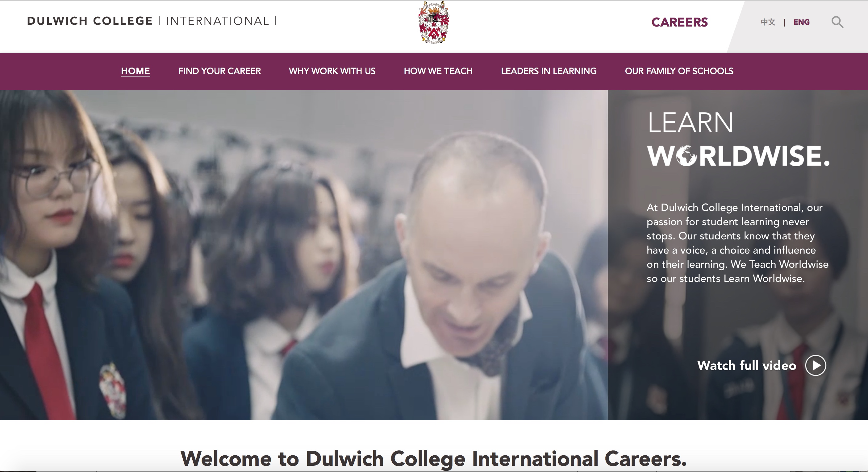The width and height of the screenshot is (868, 472).
Task: Open LEADERS IN LEARNING menu
Action: [x=549, y=71]
